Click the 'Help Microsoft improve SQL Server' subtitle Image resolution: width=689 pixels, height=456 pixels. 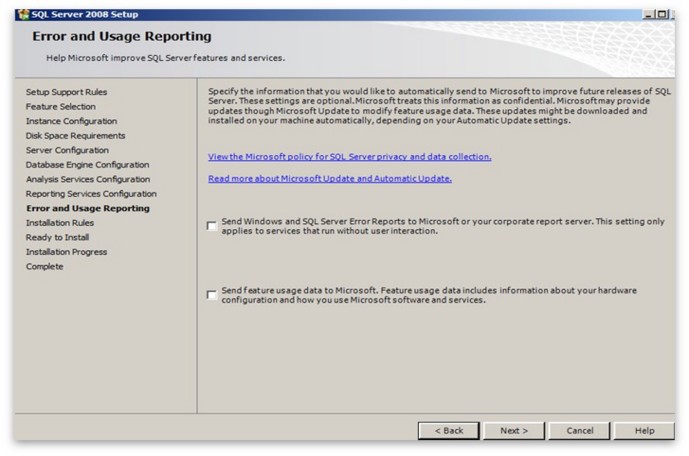pyautogui.click(x=166, y=58)
